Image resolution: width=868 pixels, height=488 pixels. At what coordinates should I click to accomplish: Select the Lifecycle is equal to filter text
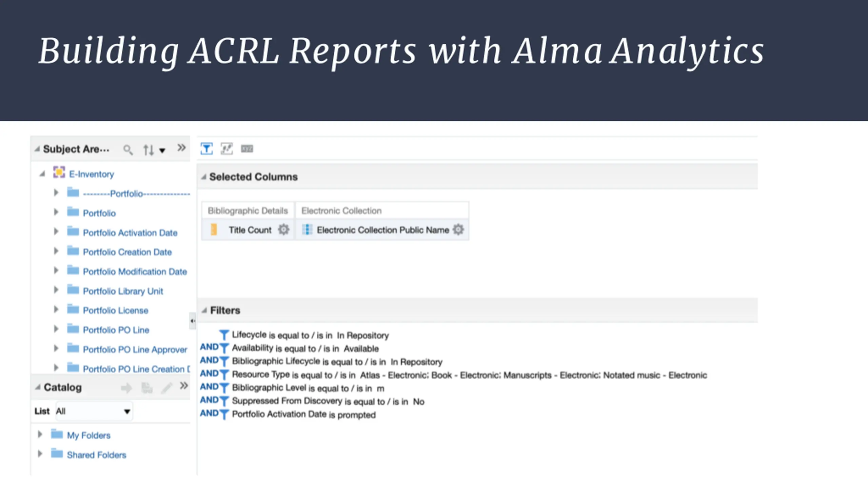coord(310,335)
